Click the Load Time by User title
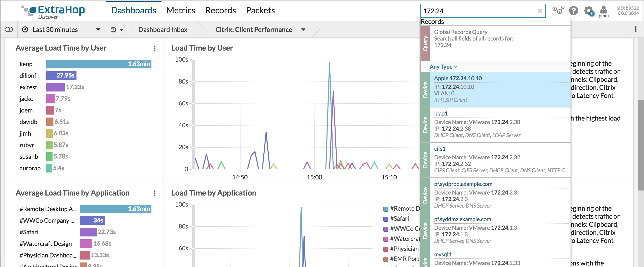The width and height of the screenshot is (644, 267). pos(202,48)
